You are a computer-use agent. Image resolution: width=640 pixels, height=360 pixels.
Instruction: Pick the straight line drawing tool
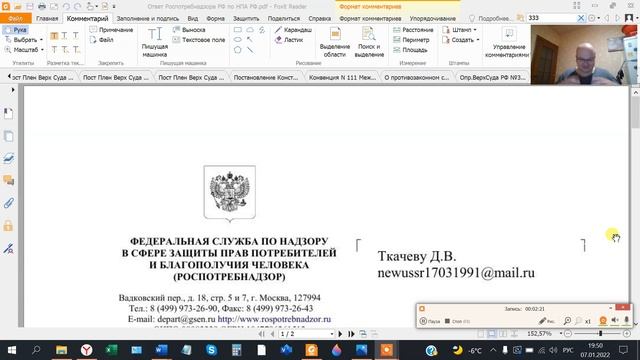250,50
